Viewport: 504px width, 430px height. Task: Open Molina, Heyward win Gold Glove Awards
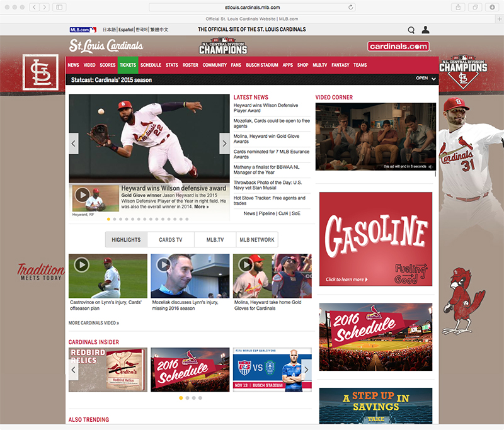[266, 139]
